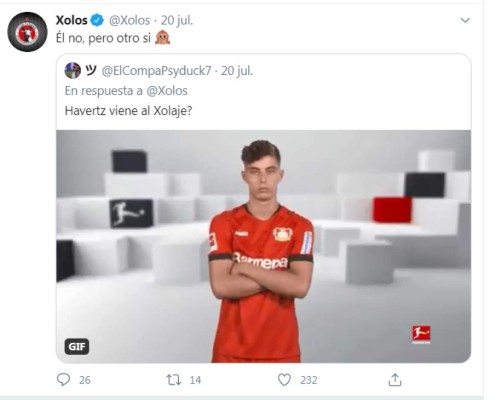Click the reply speech bubble icon

coord(63,379)
